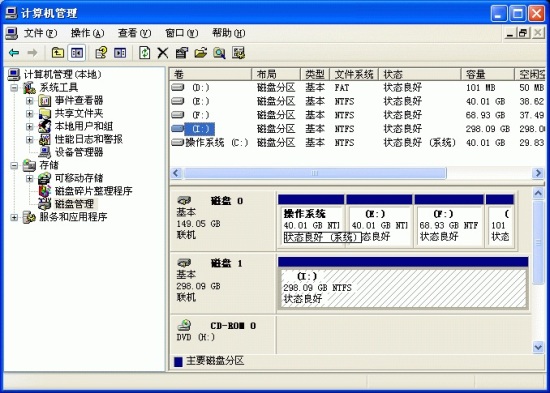Select 设备管理器 in the tree
550x393 pixels.
pyautogui.click(x=79, y=152)
